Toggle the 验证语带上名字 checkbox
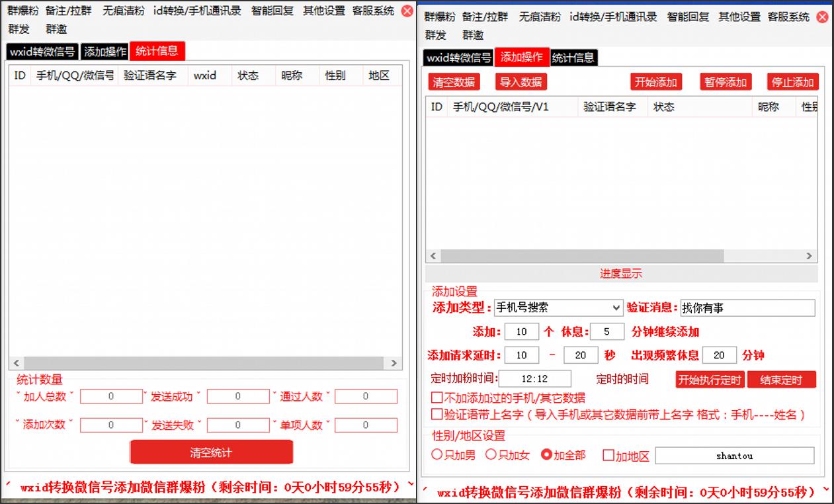Screen dimensions: 834x504 [437, 415]
